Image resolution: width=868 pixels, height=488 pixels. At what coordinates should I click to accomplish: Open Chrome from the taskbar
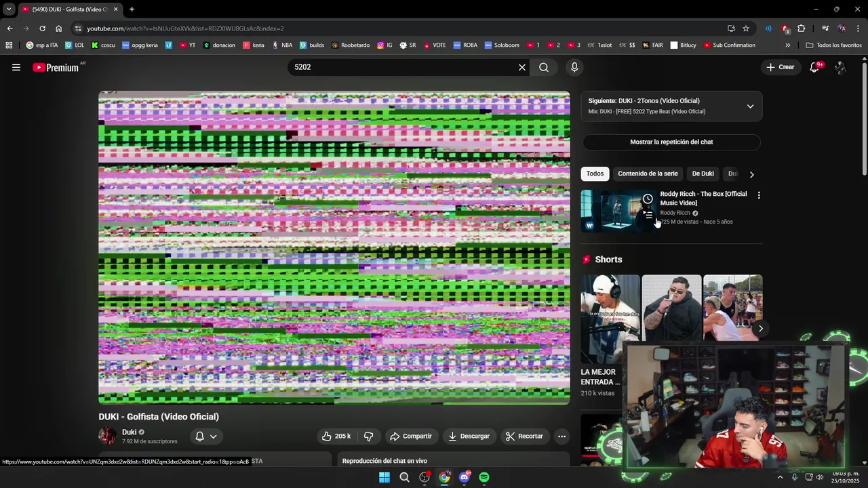[444, 477]
